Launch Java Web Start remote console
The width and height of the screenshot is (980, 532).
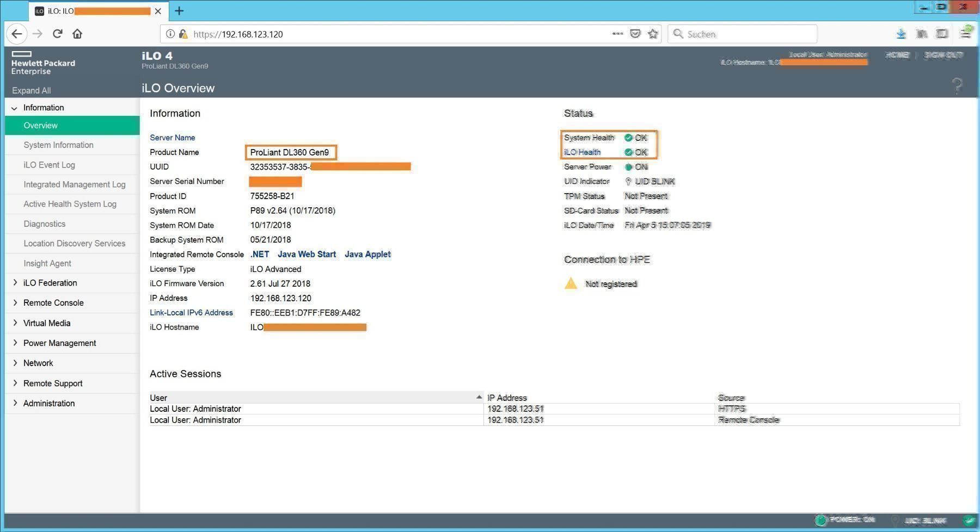(x=307, y=254)
